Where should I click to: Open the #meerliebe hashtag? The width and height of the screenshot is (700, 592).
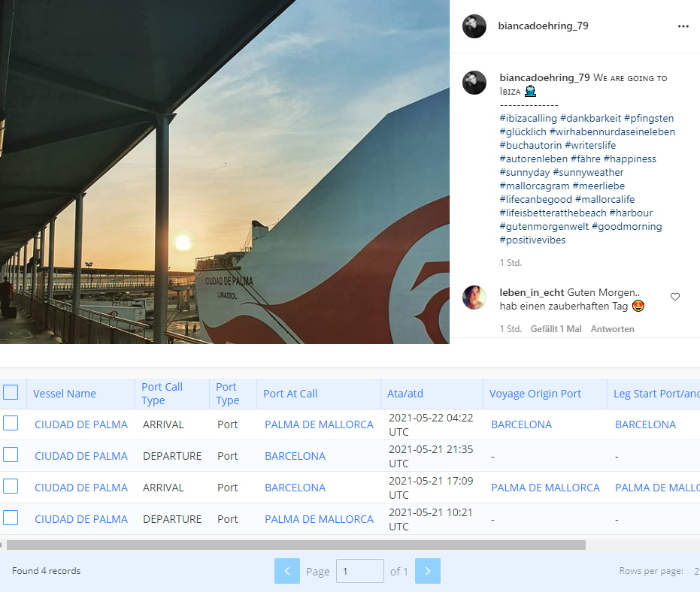pos(598,186)
